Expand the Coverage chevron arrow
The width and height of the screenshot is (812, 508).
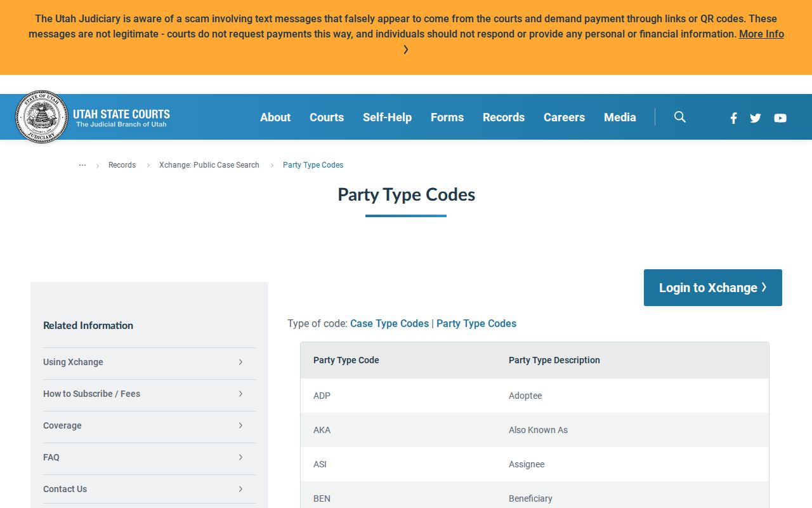coord(240,425)
